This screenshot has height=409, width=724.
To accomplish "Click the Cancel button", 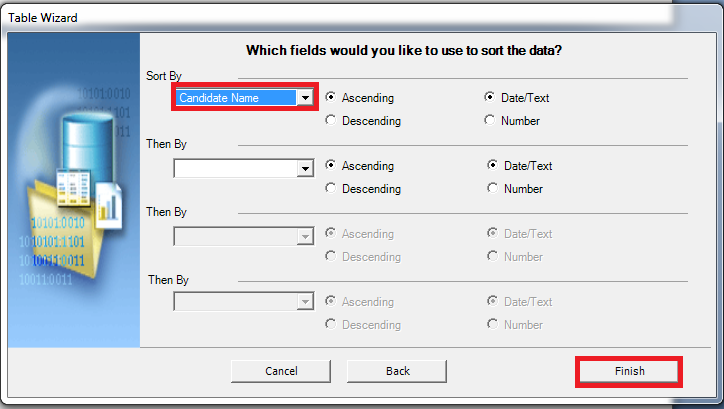I will pos(281,371).
